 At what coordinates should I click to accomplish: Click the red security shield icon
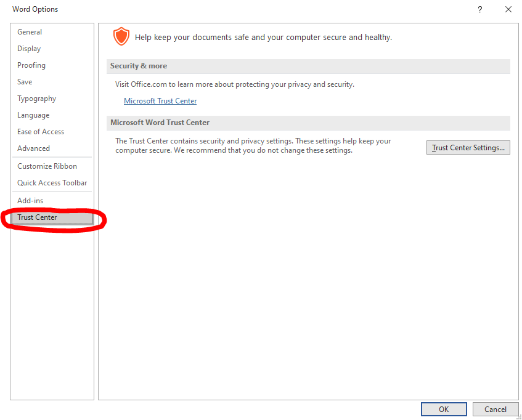pos(121,36)
